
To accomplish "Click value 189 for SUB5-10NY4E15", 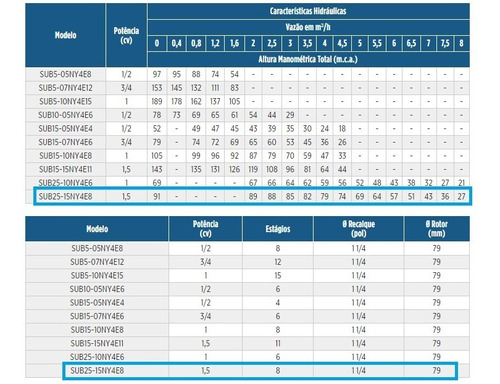I will 157,101.
